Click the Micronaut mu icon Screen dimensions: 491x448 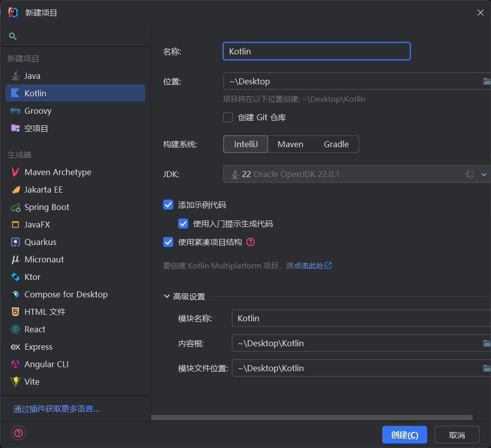pos(15,259)
